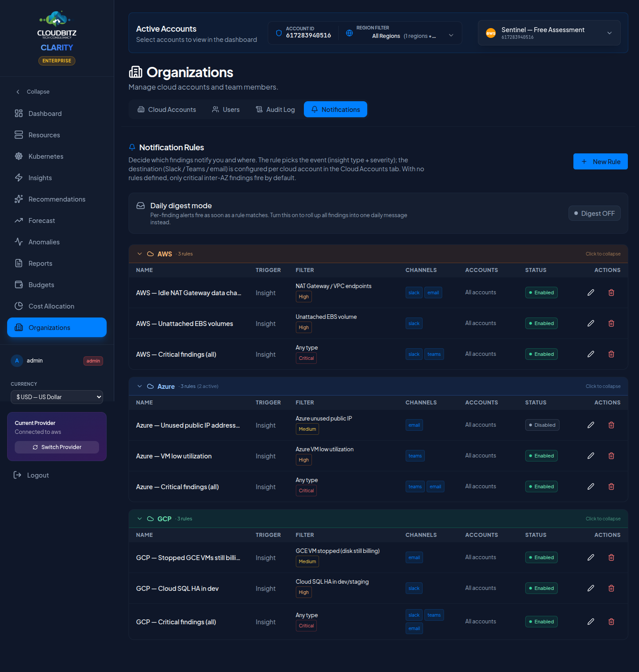
Task: Collapse the AWS rules group chevron
Action: (140, 254)
